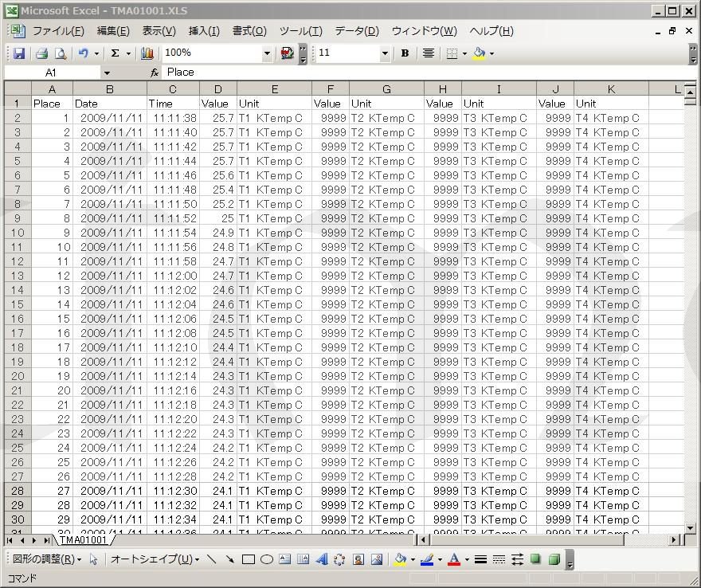Switch to the TMA01001 sheet tab
Image resolution: width=701 pixels, height=588 pixels.
[x=83, y=540]
